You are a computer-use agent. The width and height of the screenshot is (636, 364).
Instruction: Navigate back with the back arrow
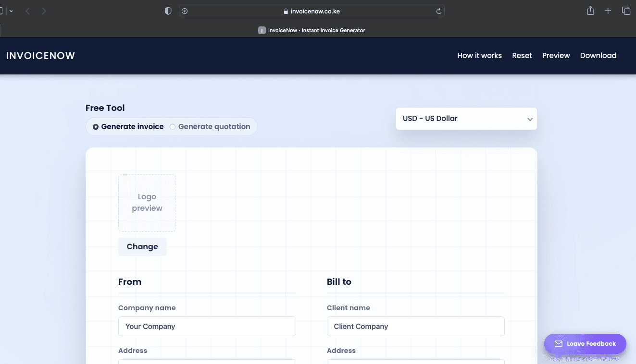[x=27, y=10]
